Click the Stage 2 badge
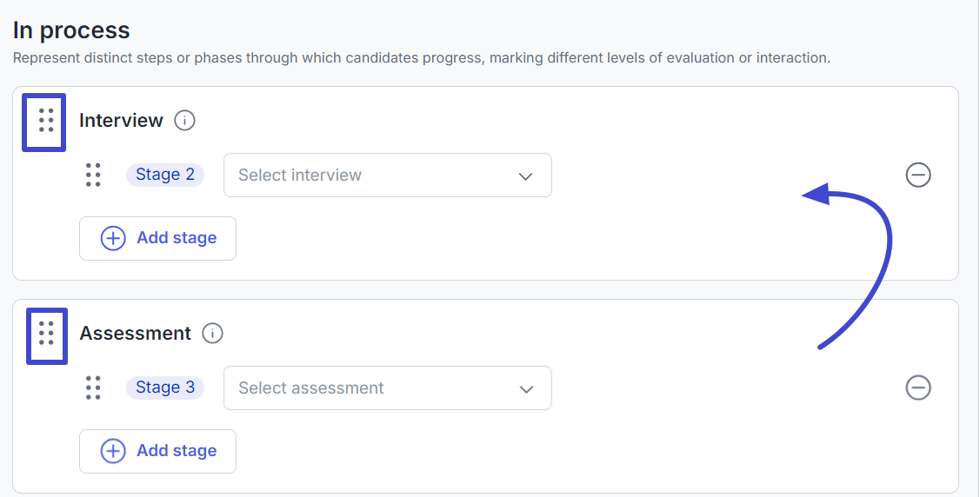980x497 pixels. [165, 175]
